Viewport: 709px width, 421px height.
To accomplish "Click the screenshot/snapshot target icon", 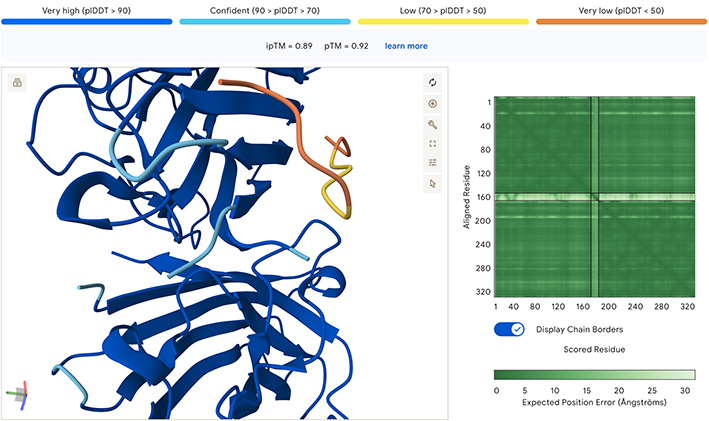I will pyautogui.click(x=432, y=103).
